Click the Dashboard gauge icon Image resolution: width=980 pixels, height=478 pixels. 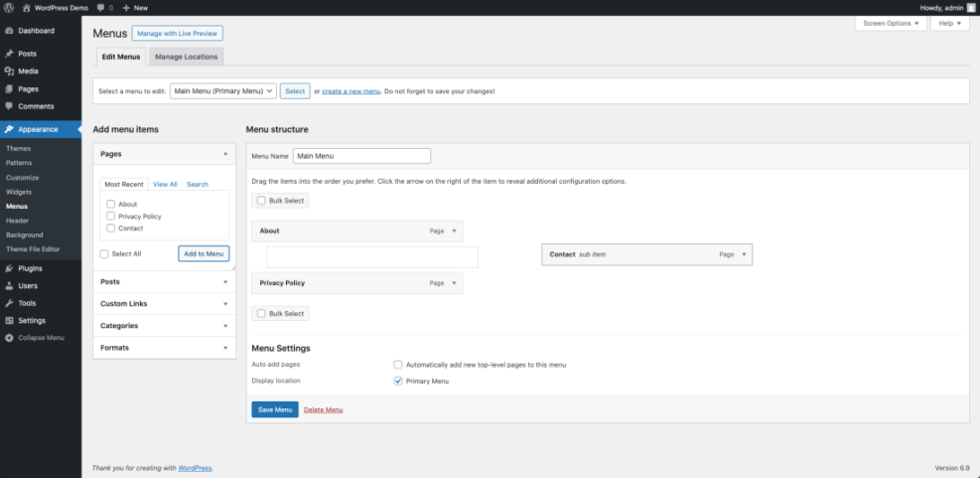point(9,31)
